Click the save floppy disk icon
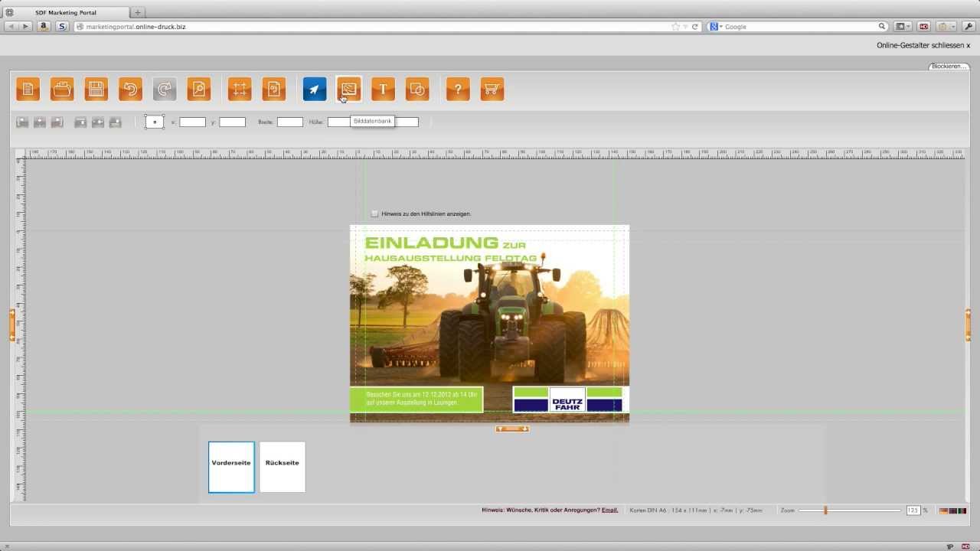The height and width of the screenshot is (551, 980). (96, 90)
